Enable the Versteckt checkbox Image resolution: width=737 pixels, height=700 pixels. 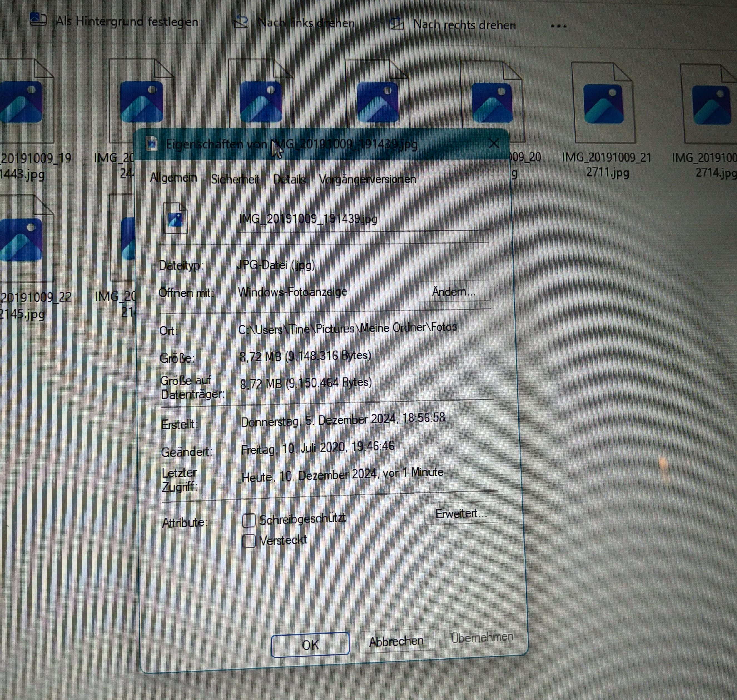(x=249, y=541)
